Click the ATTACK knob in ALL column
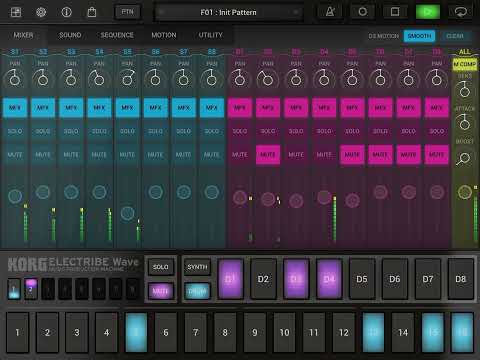The image size is (480, 360). click(x=465, y=123)
